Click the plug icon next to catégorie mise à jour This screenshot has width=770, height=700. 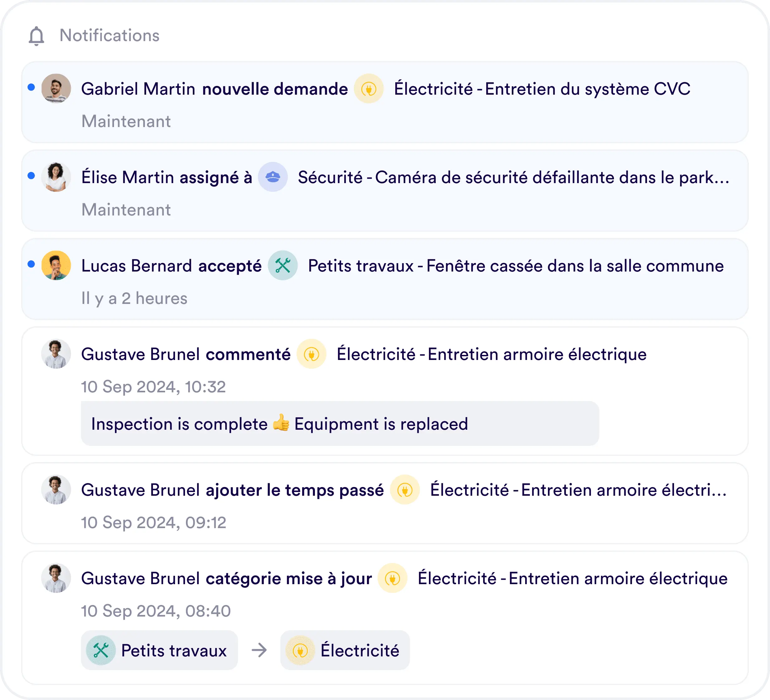click(x=392, y=579)
